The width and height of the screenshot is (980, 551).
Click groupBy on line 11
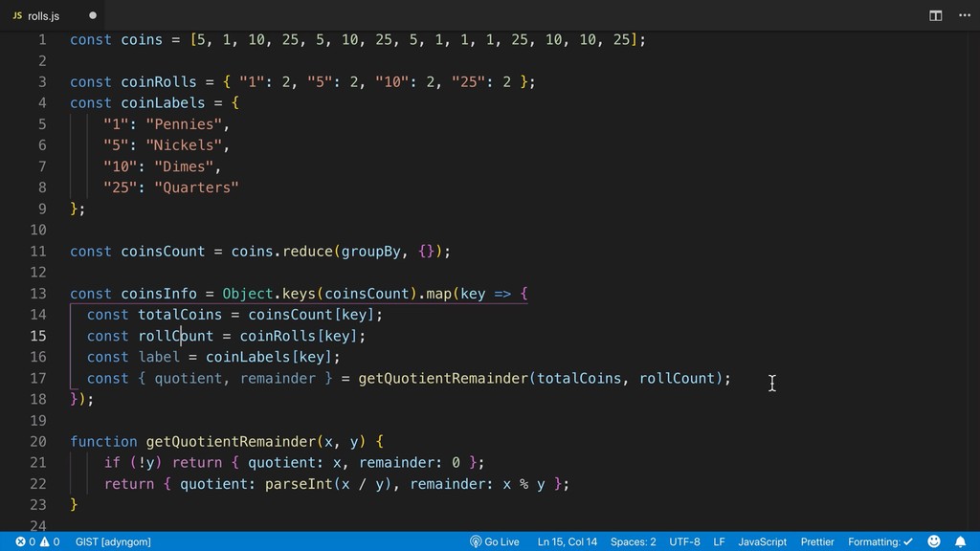[370, 252]
